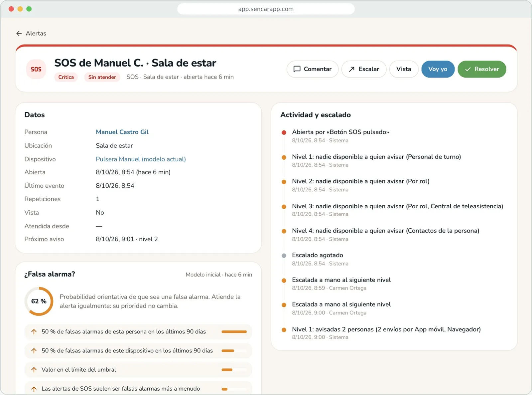This screenshot has height=395, width=532.
Task: Click the 62 % probability ring
Action: 39,301
